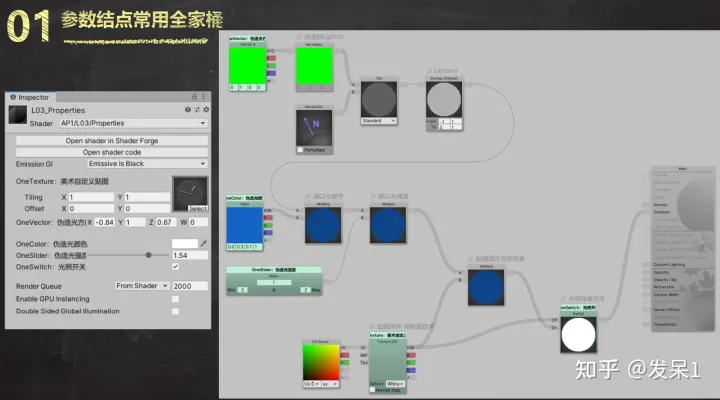Toggle Normal map checkbox on Texture 2D node
The image size is (720, 400).
point(372,390)
